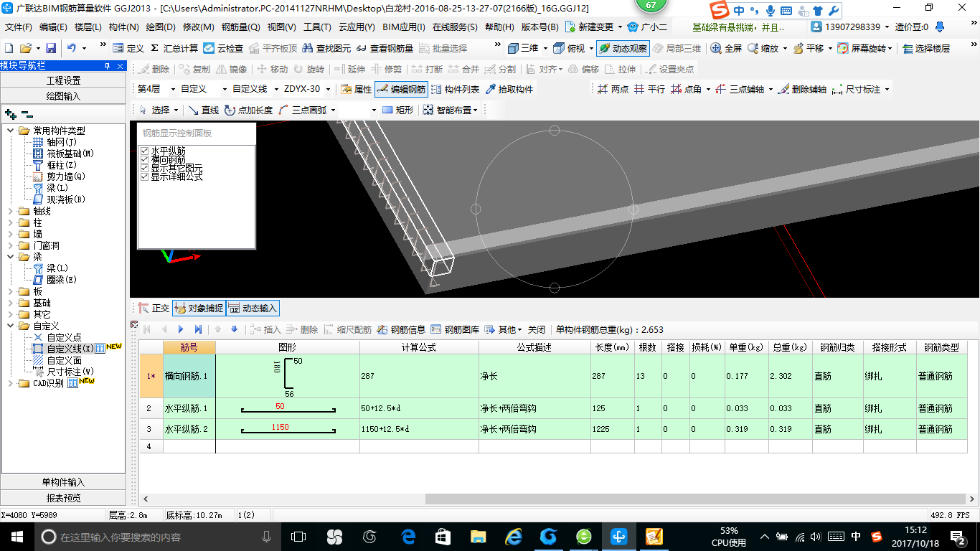Select 矩形 rectangle drawing tool
The height and width of the screenshot is (551, 980).
click(x=397, y=110)
